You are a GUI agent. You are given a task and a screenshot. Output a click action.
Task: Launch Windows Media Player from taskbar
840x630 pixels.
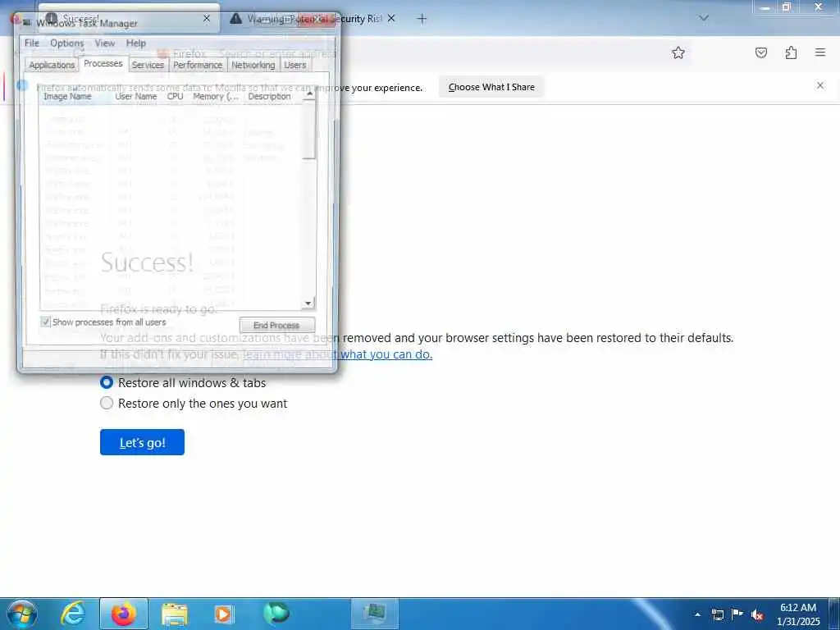point(224,614)
